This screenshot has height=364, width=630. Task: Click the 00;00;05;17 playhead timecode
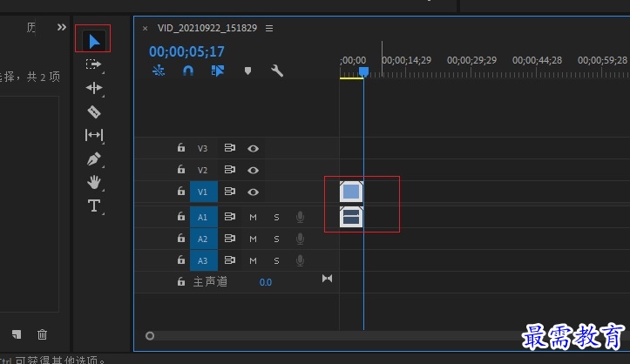click(x=186, y=51)
